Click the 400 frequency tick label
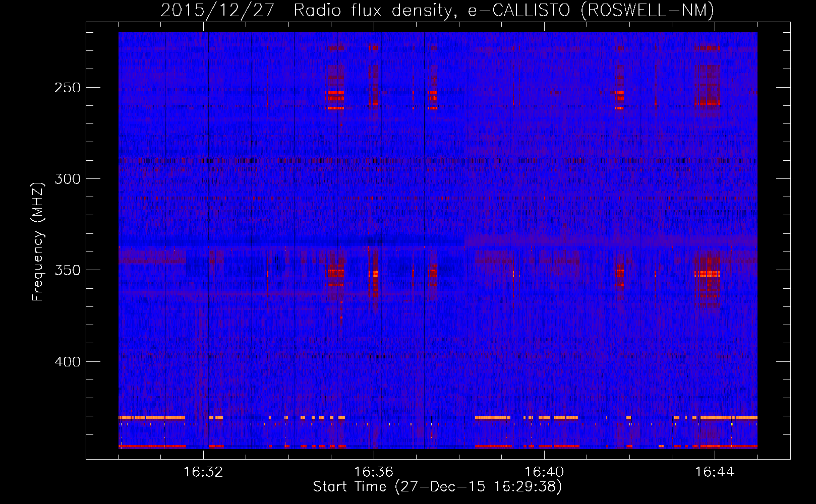 68,362
